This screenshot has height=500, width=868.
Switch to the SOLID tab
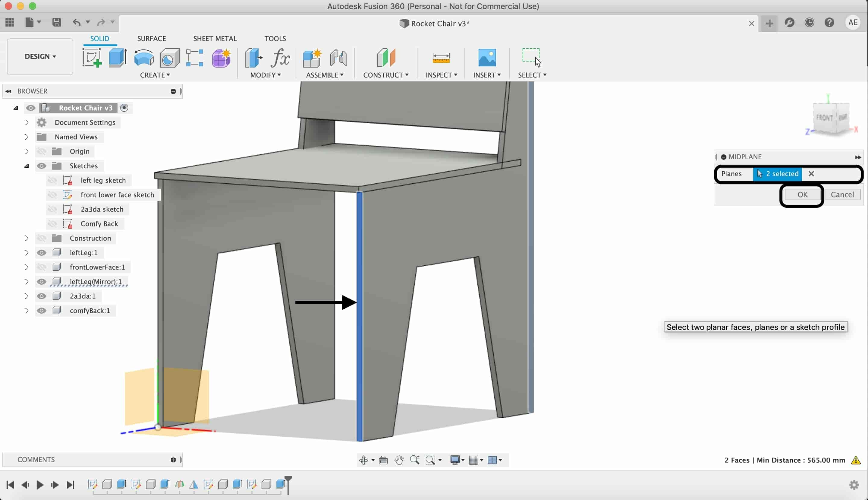[99, 39]
